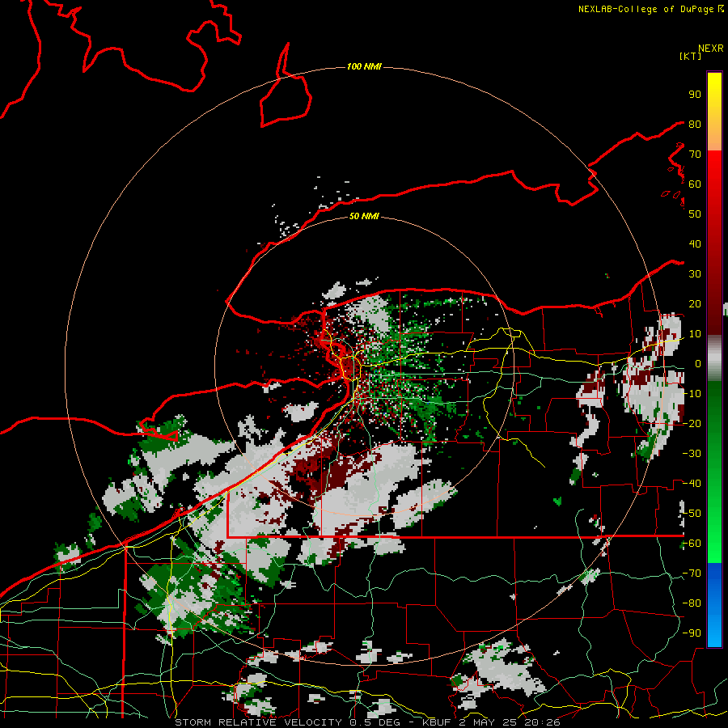Click the 40 scale label
This screenshot has width=728, height=728.
[x=695, y=243]
